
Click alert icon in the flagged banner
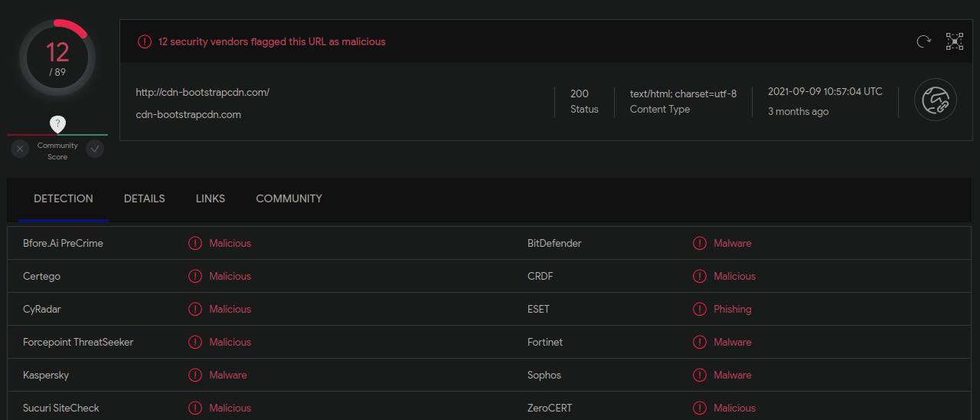click(144, 42)
